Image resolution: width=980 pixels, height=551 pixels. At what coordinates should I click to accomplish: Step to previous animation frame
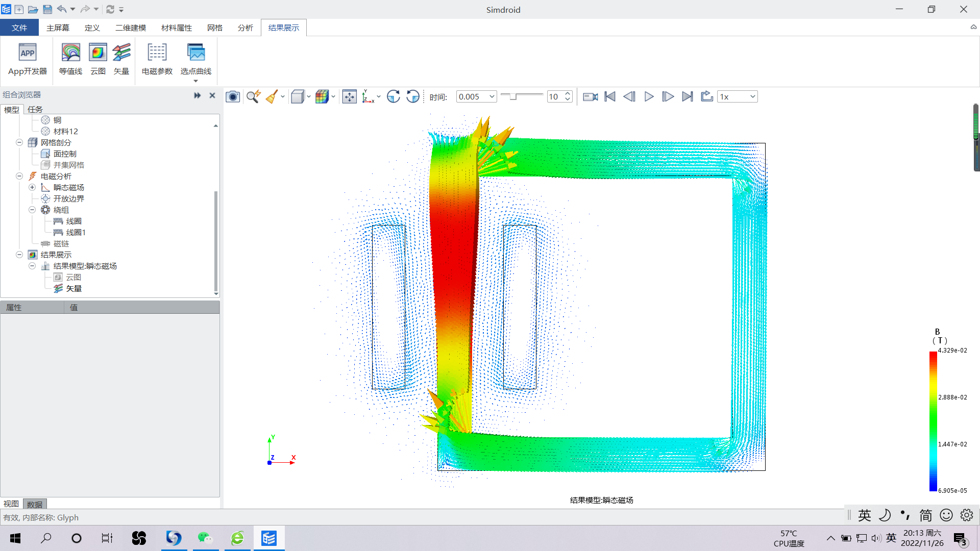tap(629, 97)
